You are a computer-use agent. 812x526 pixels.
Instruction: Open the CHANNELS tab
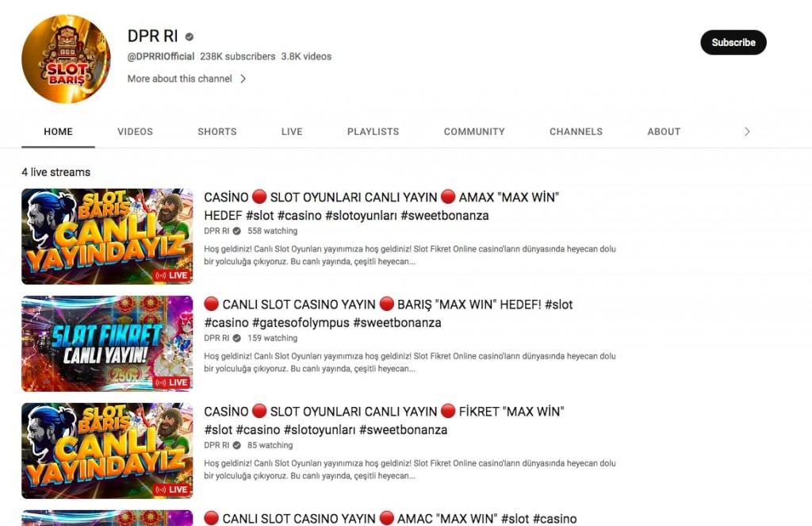(576, 132)
